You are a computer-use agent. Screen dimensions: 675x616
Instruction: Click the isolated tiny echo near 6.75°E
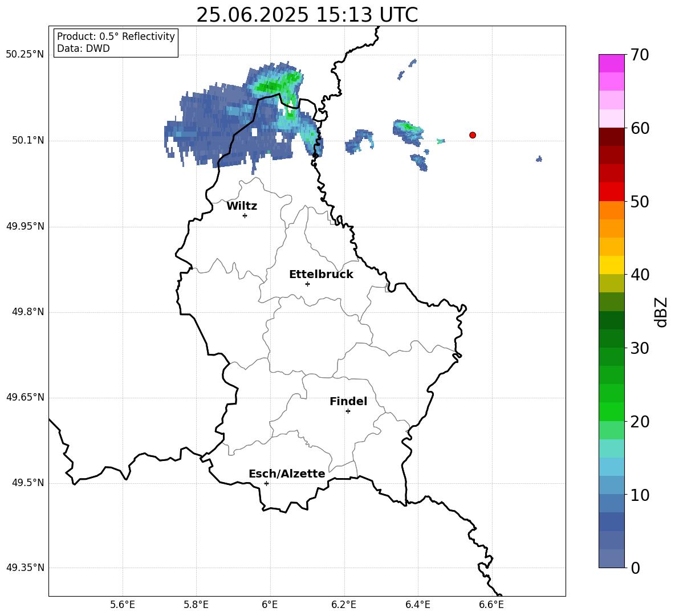(x=539, y=159)
